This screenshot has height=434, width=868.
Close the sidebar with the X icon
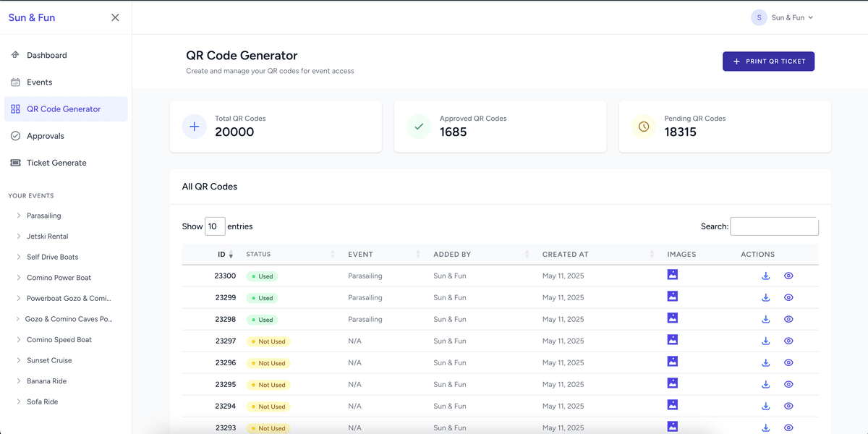click(115, 17)
